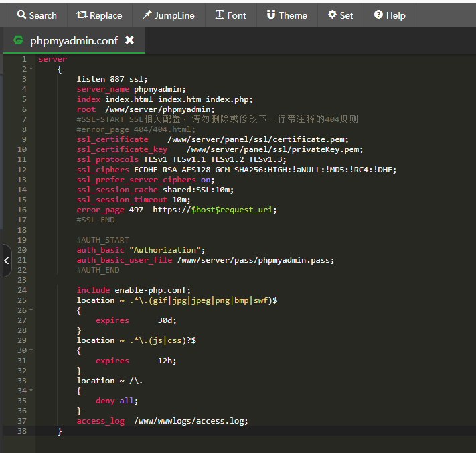
Task: Open the Replace tool
Action: tap(99, 15)
